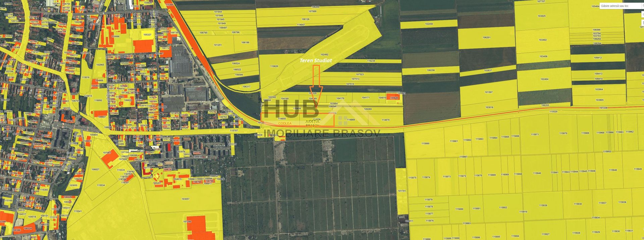The image size is (644, 240).
Task: Click parcel 102450 in the dark field
Action: (x=429, y=24)
